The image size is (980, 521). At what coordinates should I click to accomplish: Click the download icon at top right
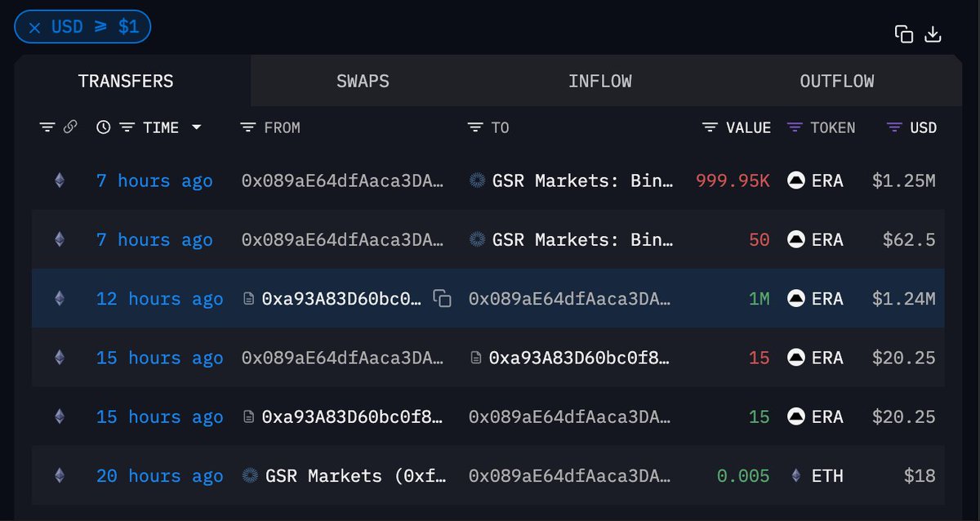[933, 33]
